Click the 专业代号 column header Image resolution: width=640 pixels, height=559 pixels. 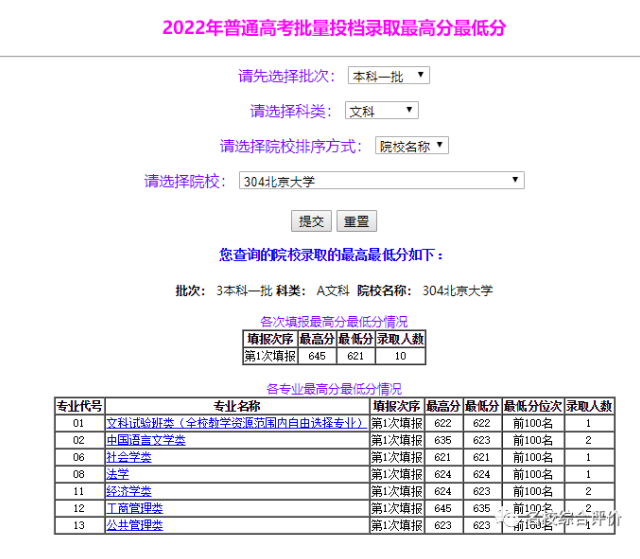click(x=80, y=406)
